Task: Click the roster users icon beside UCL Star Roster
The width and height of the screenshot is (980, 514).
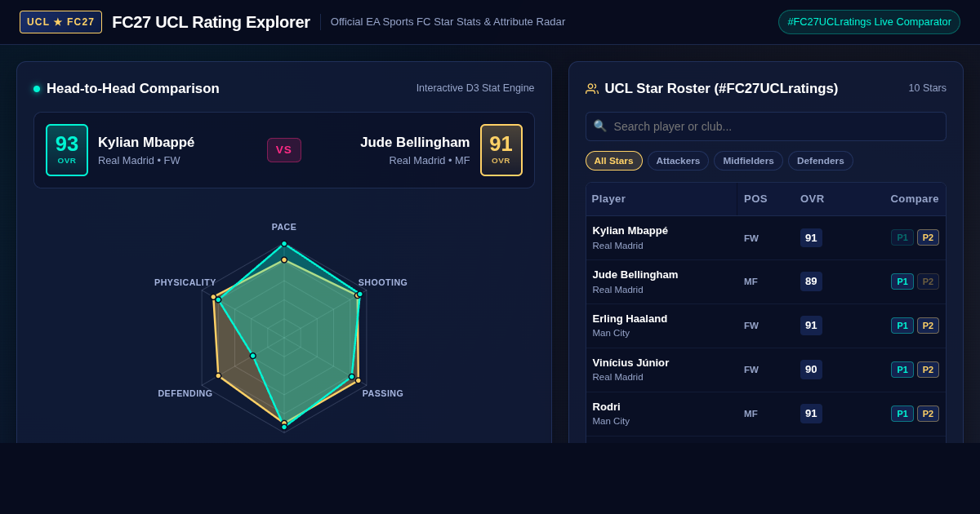Action: point(592,89)
